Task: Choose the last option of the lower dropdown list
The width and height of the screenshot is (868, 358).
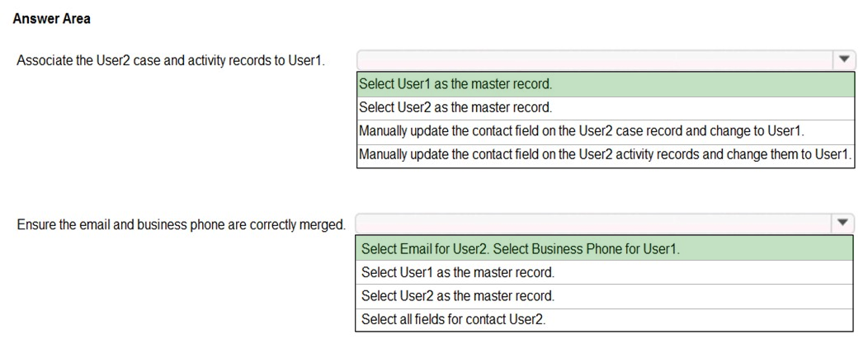Action: tap(604, 319)
